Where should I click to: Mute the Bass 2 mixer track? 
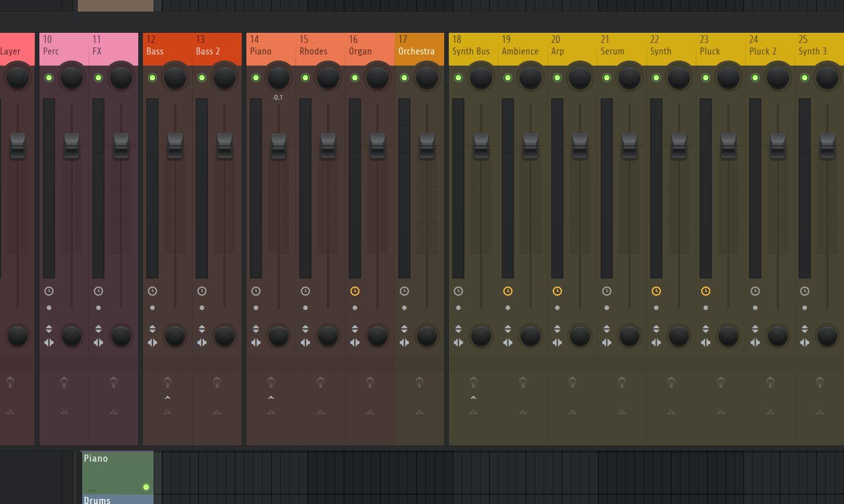tap(202, 78)
